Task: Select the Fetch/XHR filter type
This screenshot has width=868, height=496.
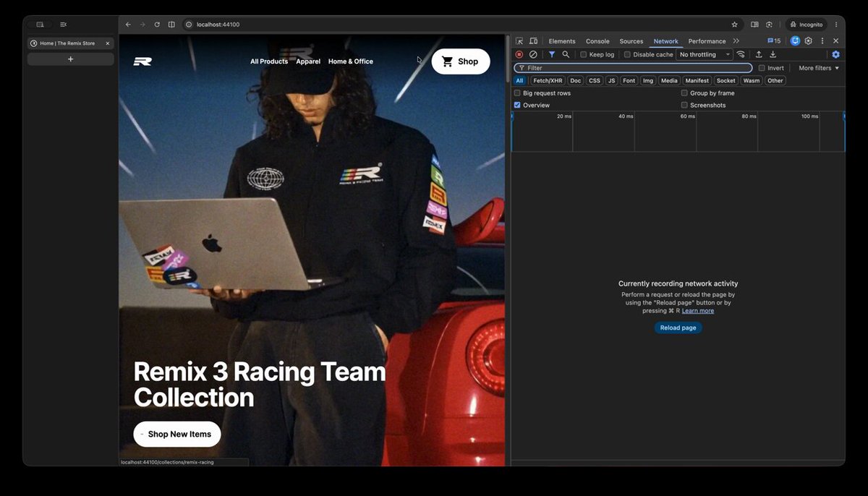Action: click(x=548, y=80)
